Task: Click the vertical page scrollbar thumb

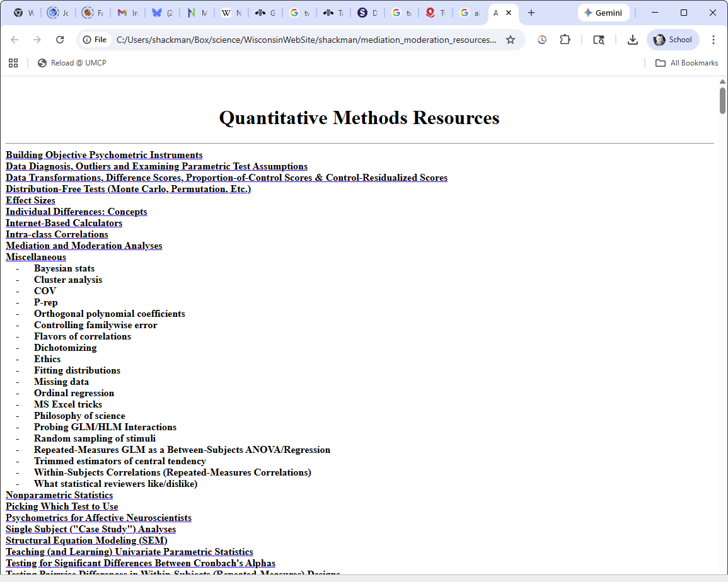Action: click(722, 101)
